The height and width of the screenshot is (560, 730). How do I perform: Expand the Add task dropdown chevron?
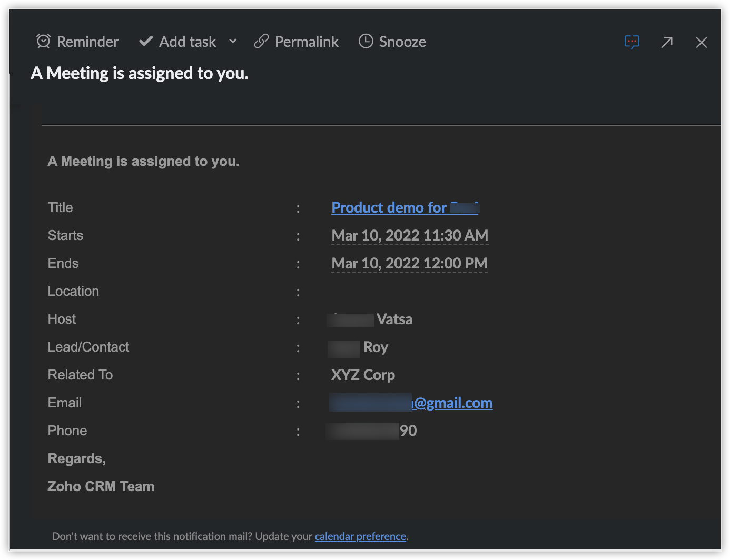[x=233, y=41]
